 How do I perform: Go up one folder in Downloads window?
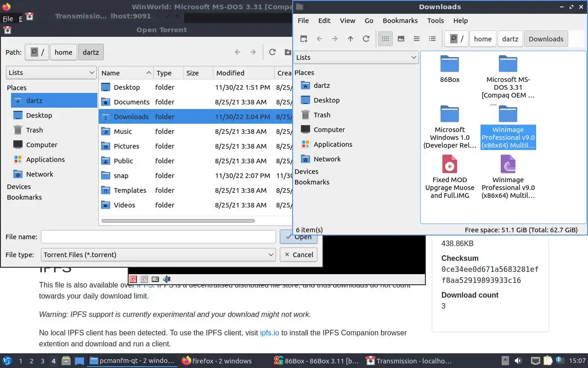tap(351, 39)
